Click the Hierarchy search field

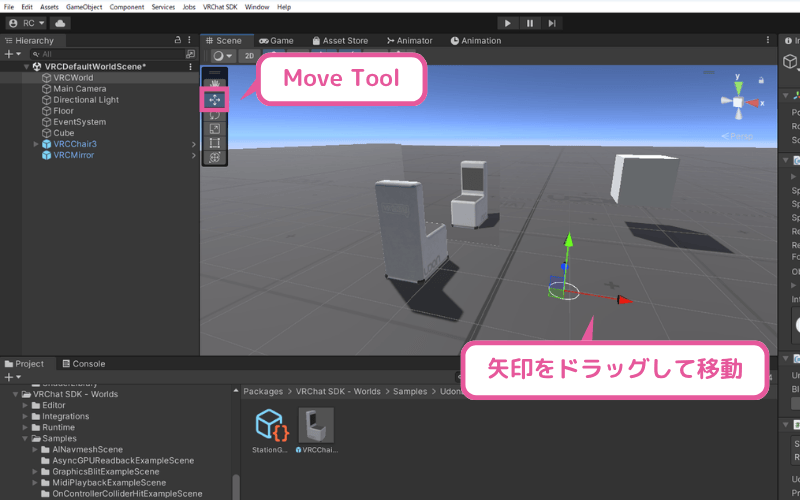tap(108, 54)
